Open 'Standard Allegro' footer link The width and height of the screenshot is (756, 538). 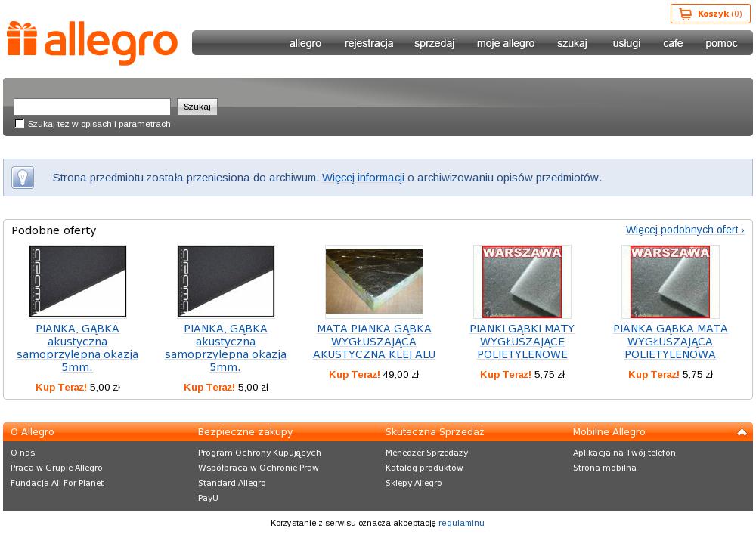pyautogui.click(x=232, y=483)
